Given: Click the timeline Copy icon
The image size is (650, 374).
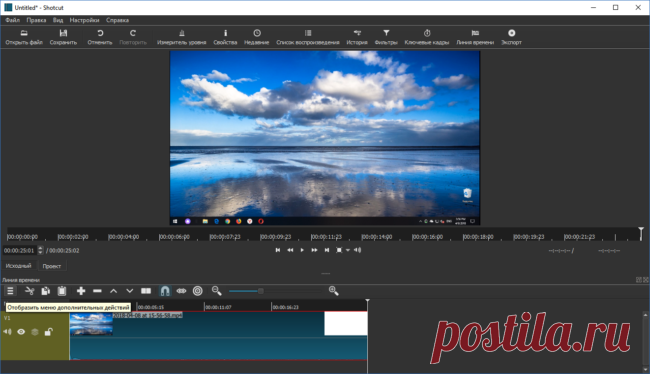Looking at the screenshot, I should click(46, 291).
